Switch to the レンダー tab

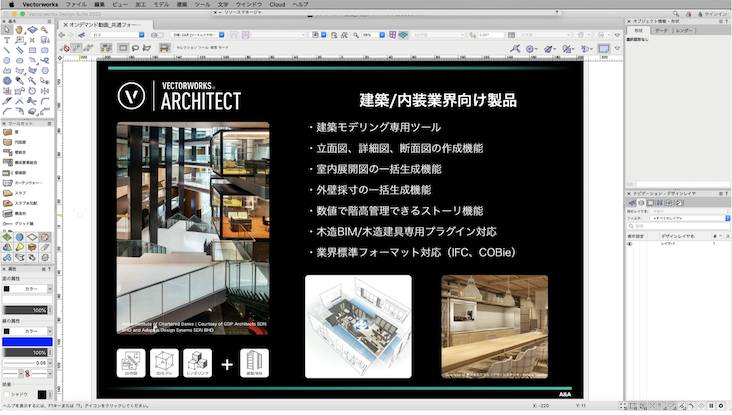tap(684, 30)
